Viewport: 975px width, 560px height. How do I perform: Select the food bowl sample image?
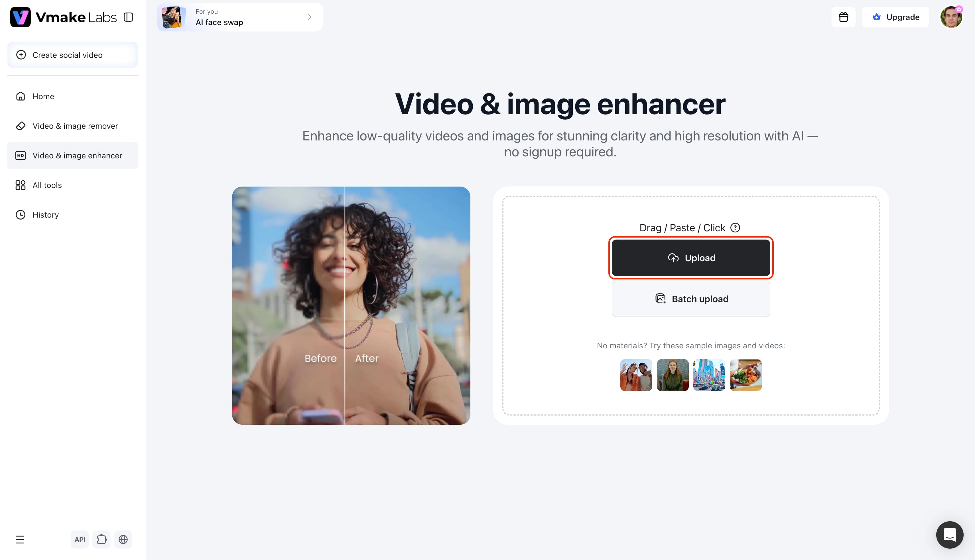click(746, 375)
